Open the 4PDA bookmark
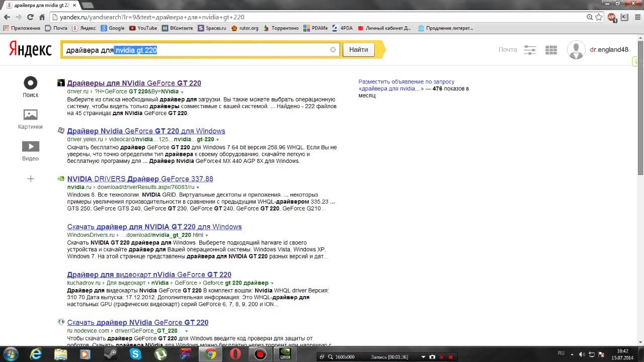 343,28
